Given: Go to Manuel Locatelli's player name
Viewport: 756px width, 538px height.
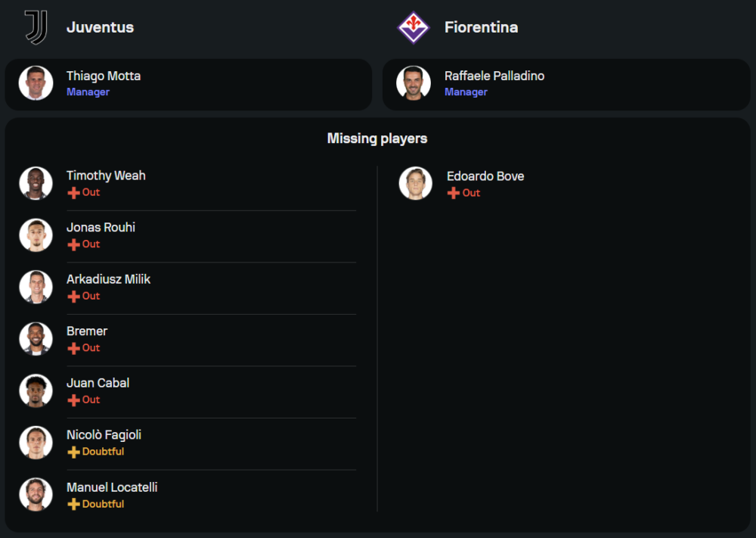Looking at the screenshot, I should click(x=112, y=487).
